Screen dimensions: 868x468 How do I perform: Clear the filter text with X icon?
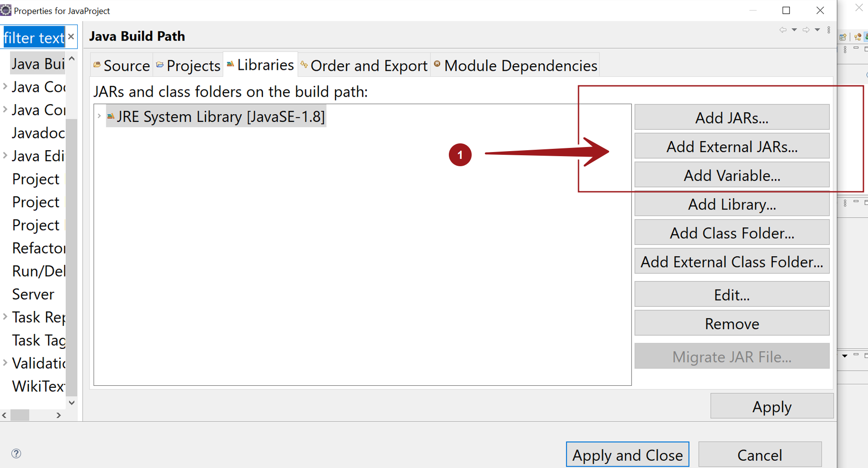coord(71,37)
